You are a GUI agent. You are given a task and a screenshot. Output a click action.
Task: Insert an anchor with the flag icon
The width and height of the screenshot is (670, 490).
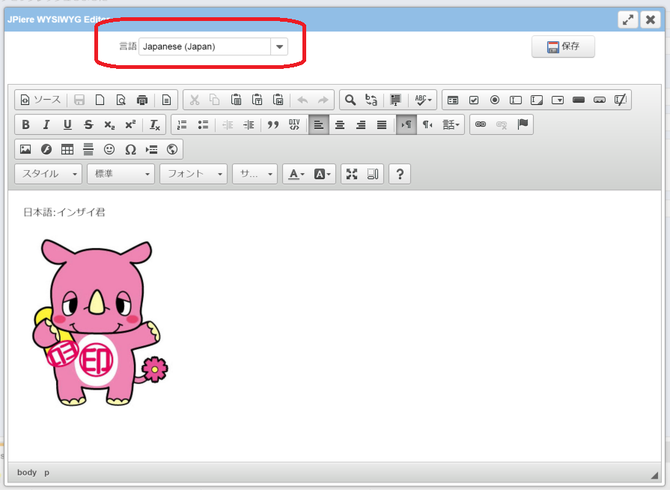[x=523, y=125]
